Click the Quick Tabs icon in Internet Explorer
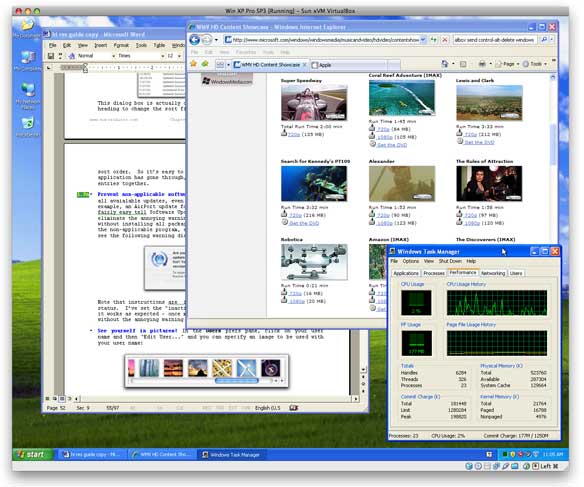Screen dimensions: 584x487 [220, 64]
